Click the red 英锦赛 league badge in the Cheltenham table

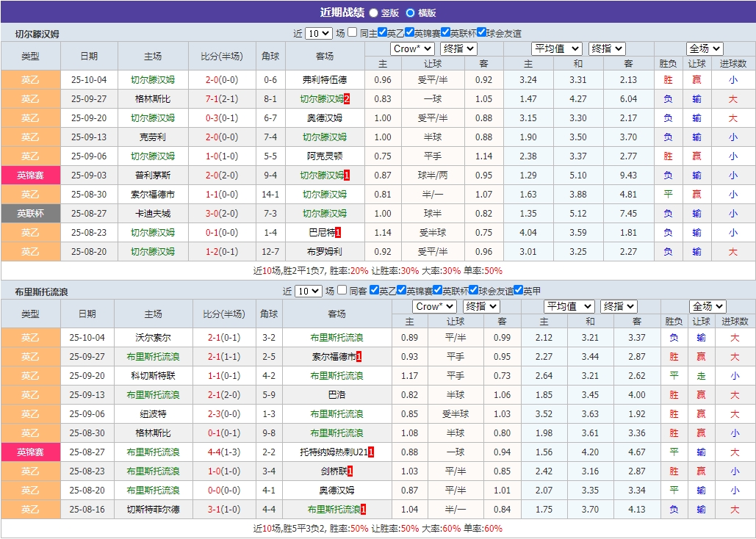(x=31, y=175)
